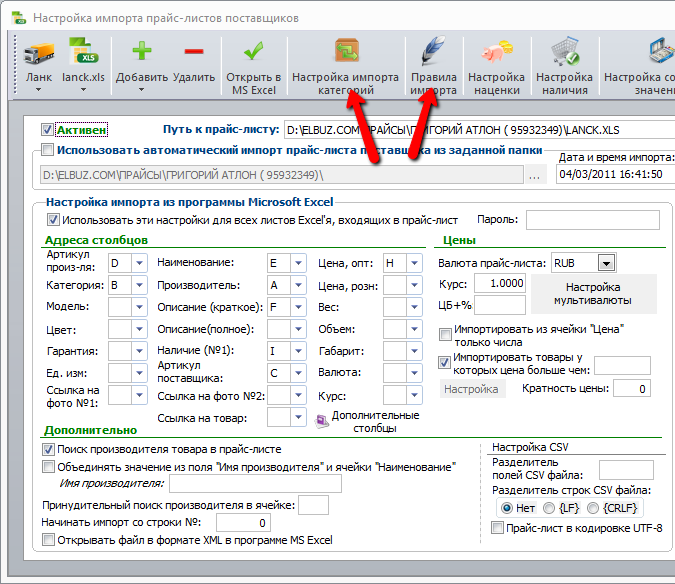Open the Наличие (№1) column dropdown
The height and width of the screenshot is (584, 675).
coord(298,351)
